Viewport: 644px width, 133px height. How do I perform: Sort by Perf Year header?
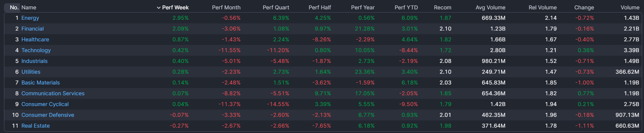pyautogui.click(x=363, y=8)
